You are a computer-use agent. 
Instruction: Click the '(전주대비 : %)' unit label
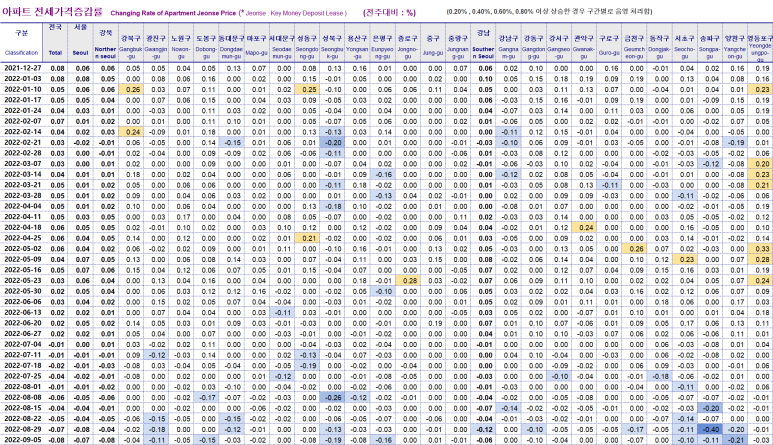pos(389,13)
